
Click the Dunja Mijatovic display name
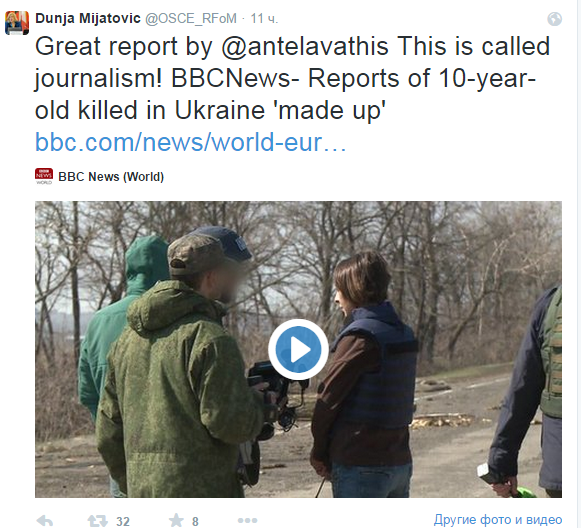coord(88,18)
